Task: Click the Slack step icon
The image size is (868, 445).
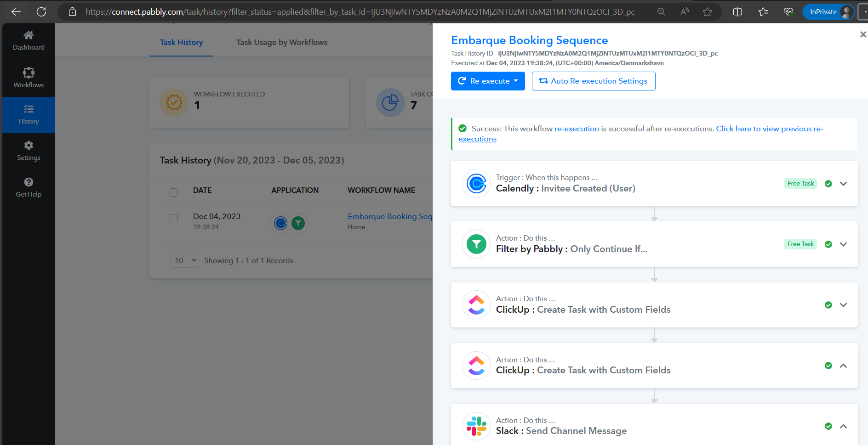Action: click(476, 426)
